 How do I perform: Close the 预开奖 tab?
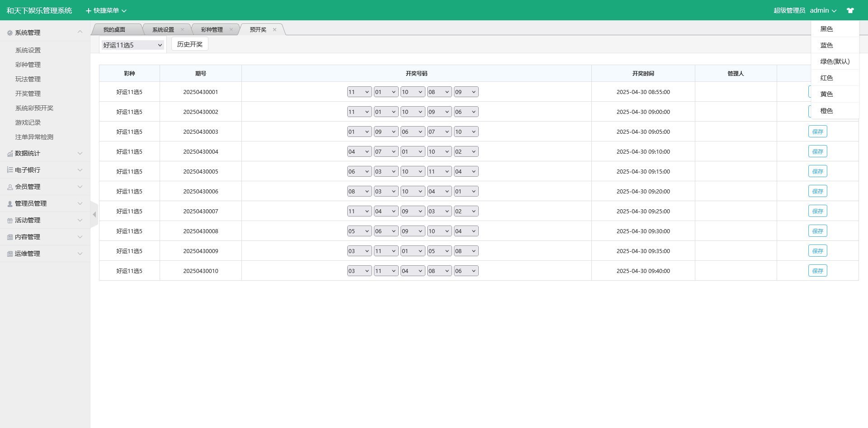pyautogui.click(x=274, y=30)
